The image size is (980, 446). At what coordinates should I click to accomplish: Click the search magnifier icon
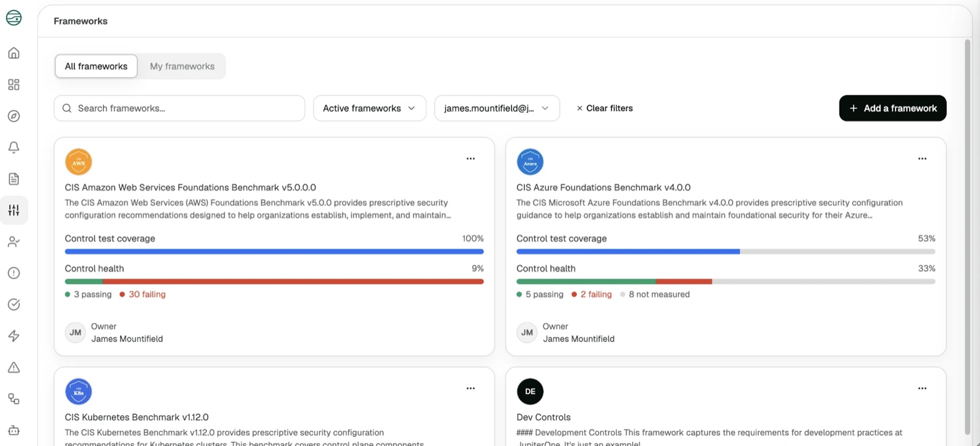[67, 108]
